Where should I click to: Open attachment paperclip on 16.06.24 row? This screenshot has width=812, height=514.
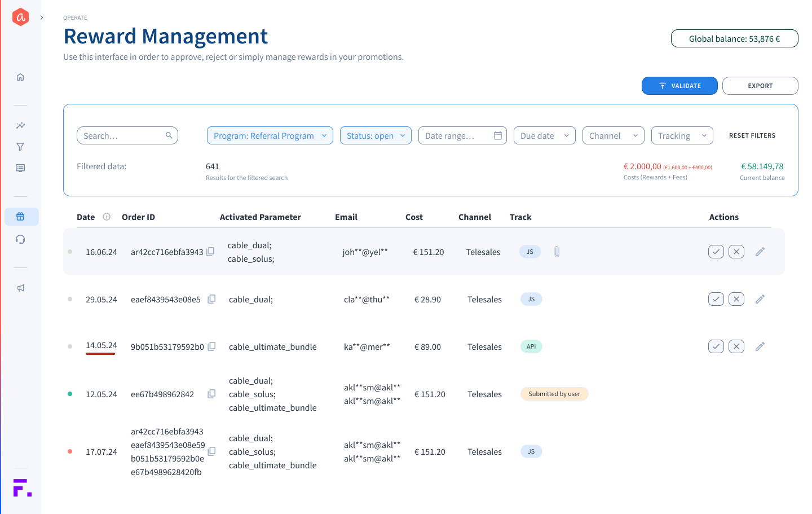click(557, 252)
